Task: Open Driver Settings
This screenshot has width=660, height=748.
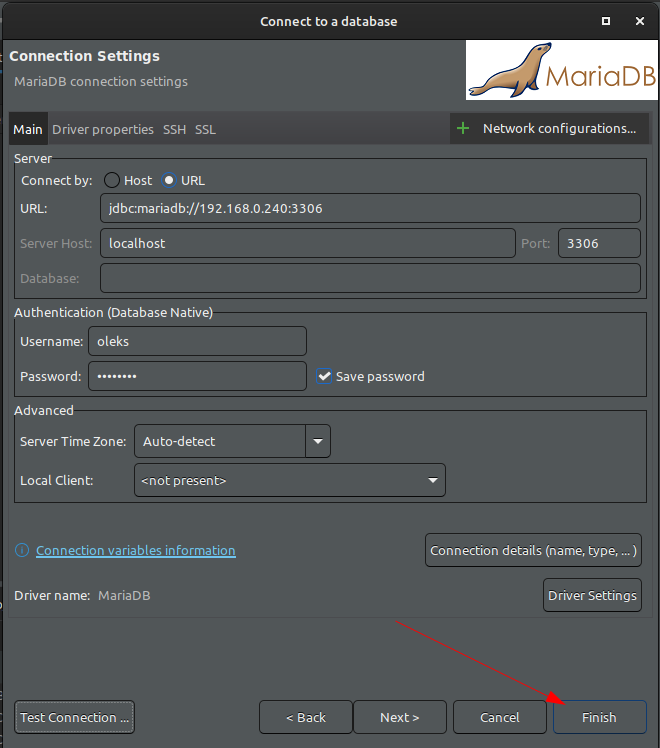Action: pos(592,595)
